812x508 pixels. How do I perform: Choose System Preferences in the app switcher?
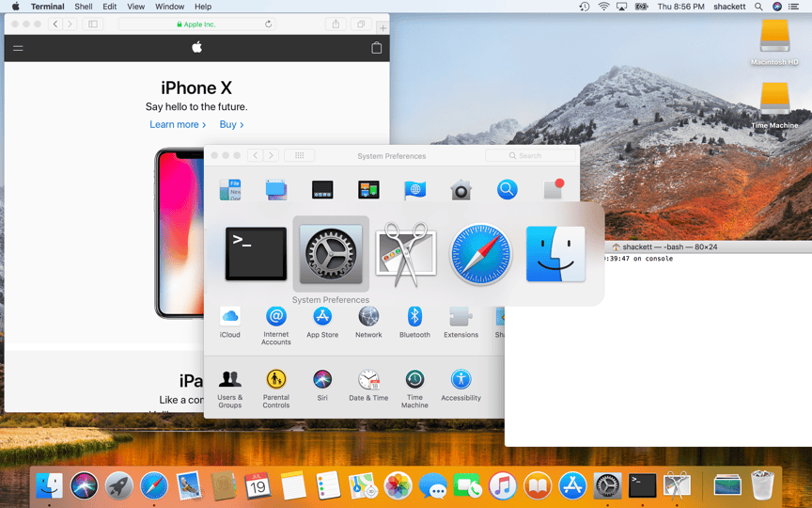331,254
